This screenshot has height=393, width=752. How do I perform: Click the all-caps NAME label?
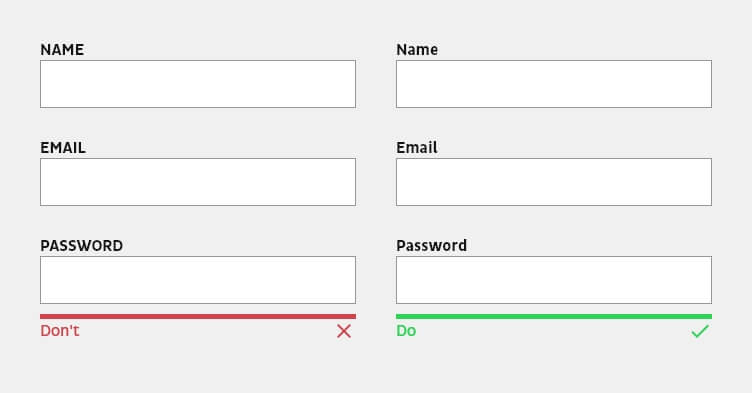(x=62, y=49)
